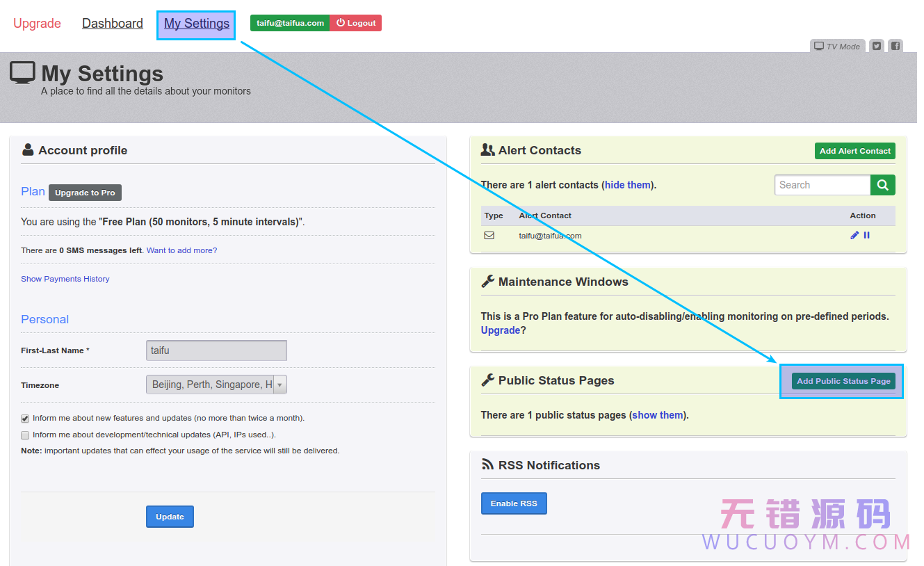Click the Logout power button
Image resolution: width=924 pixels, height=566 pixels.
pyautogui.click(x=355, y=23)
